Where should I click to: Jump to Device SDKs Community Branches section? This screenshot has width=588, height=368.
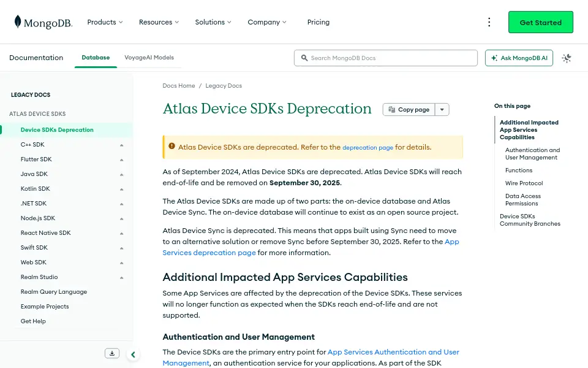point(530,220)
